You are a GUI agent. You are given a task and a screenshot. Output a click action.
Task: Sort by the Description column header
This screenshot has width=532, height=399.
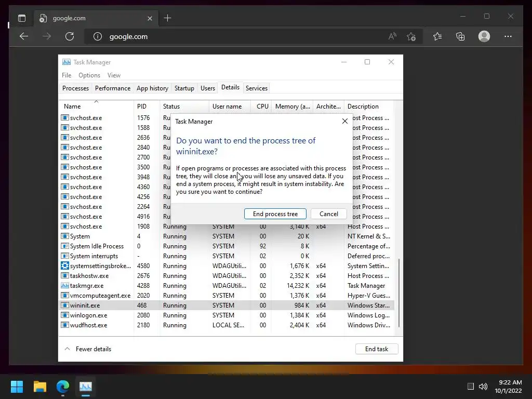369,106
